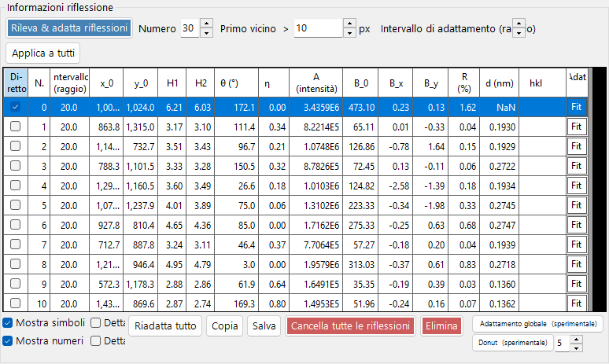Check the Diretto checkbox for reflection 10
This screenshot has height=364, width=609.
(15, 303)
